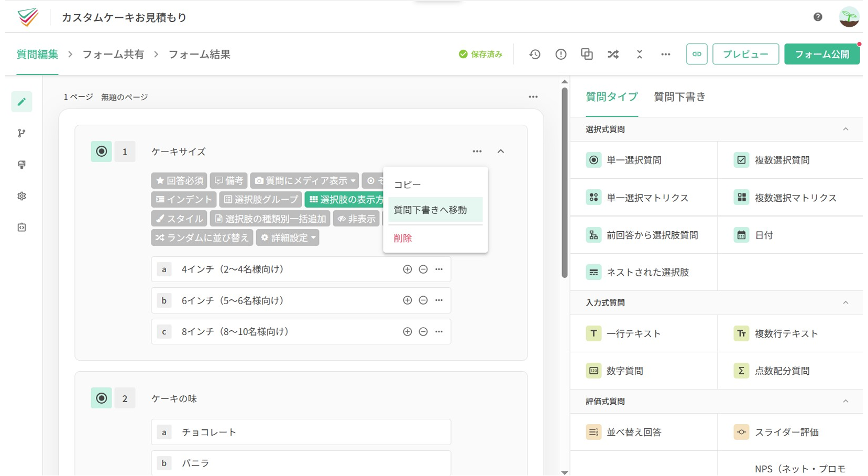This screenshot has height=476, width=868.
Task: Click the alert exclamation icon in toolbar
Action: [561, 54]
